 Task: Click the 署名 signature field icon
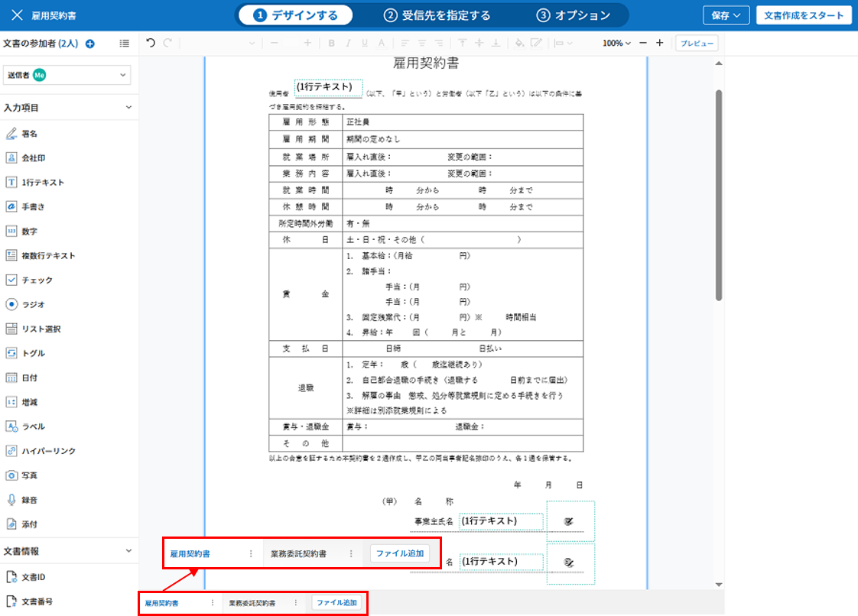[11, 134]
